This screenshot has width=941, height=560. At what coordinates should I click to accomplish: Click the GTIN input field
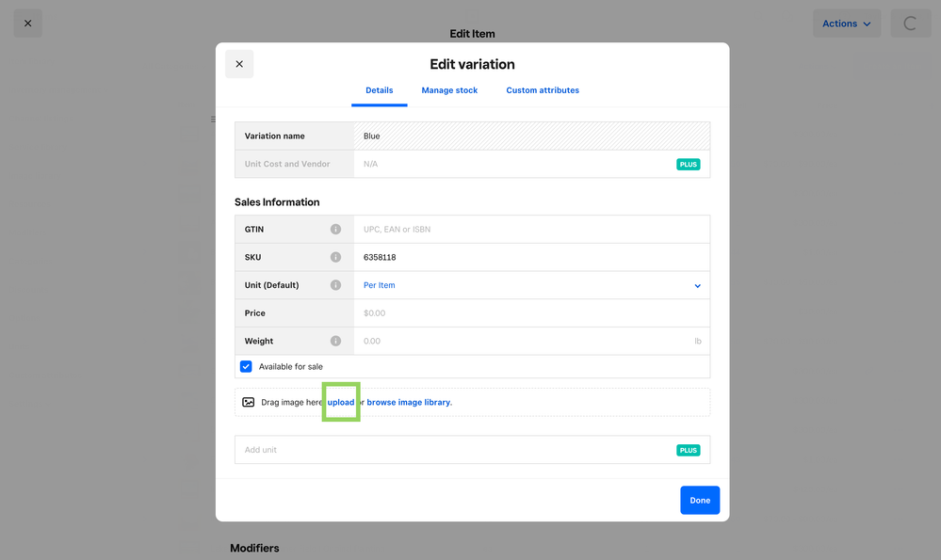[531, 230]
